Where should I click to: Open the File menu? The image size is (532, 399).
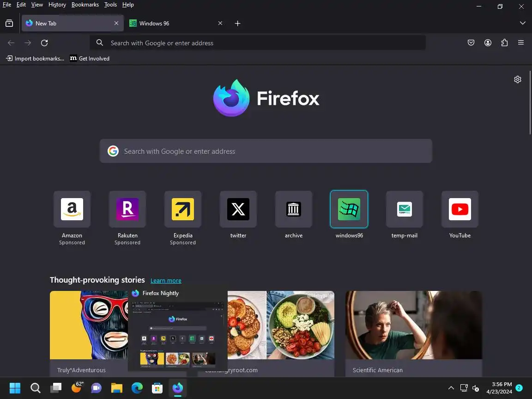point(7,5)
